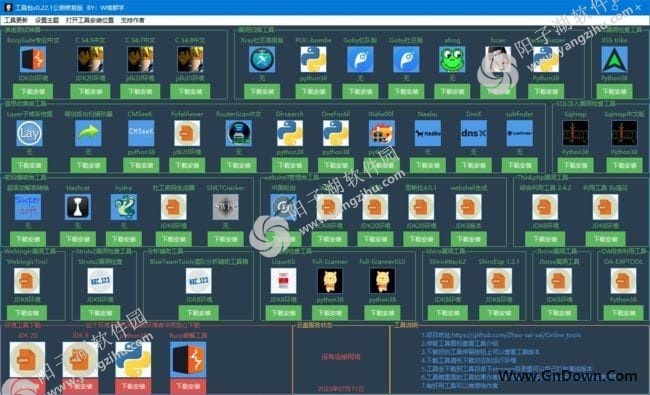
Task: Click the FofaViewer Java icon
Action: (187, 133)
